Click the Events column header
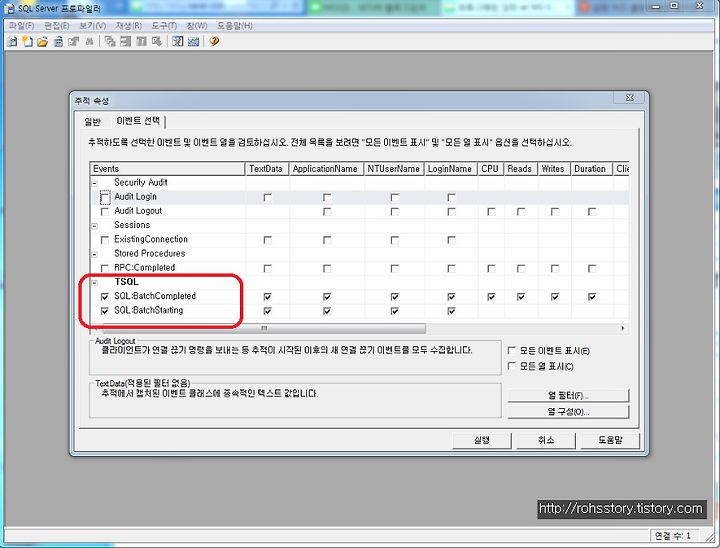 click(167, 169)
